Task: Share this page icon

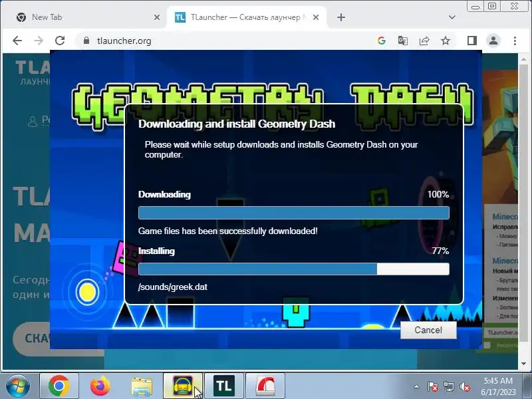Action: click(424, 41)
